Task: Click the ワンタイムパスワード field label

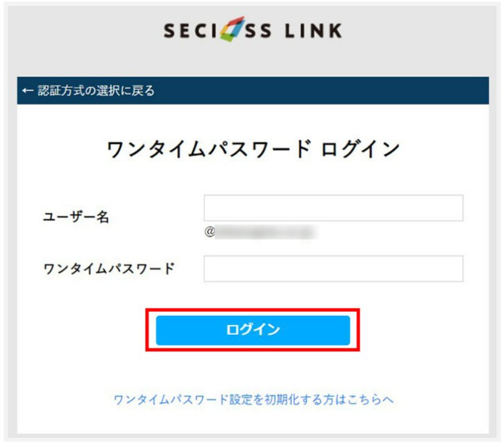Action: click(109, 269)
